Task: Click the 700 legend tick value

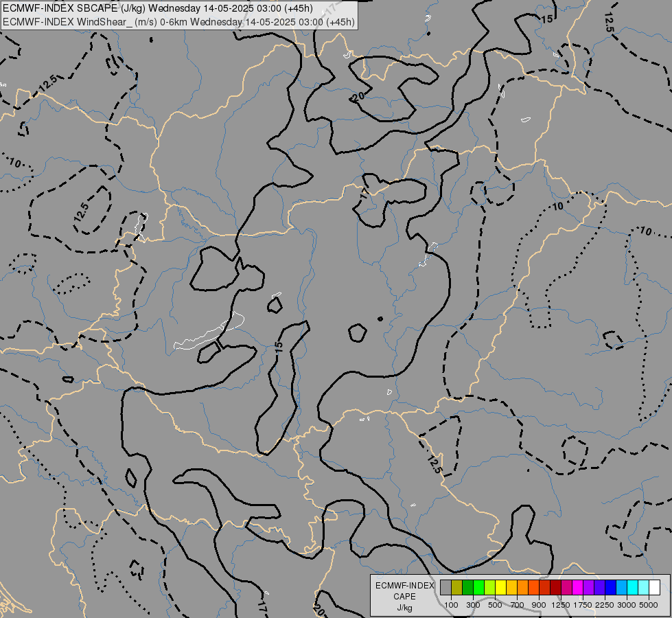Action: pyautogui.click(x=518, y=605)
